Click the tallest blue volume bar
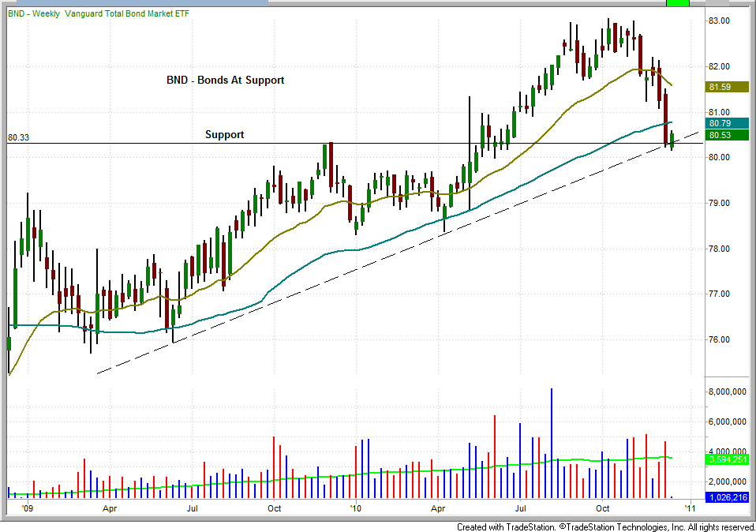 [x=551, y=444]
